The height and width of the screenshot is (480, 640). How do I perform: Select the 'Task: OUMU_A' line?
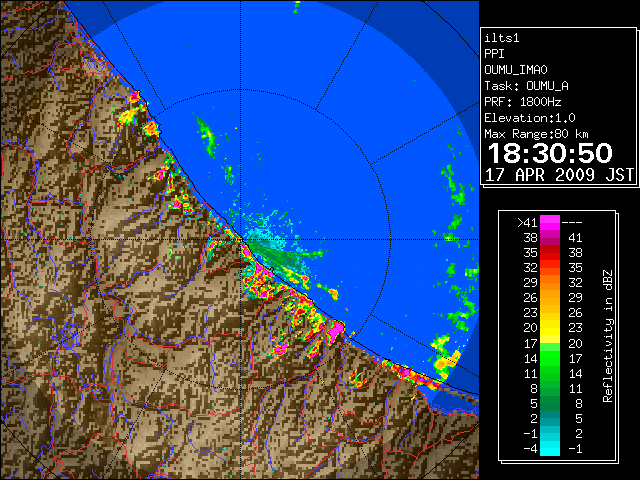point(526,86)
